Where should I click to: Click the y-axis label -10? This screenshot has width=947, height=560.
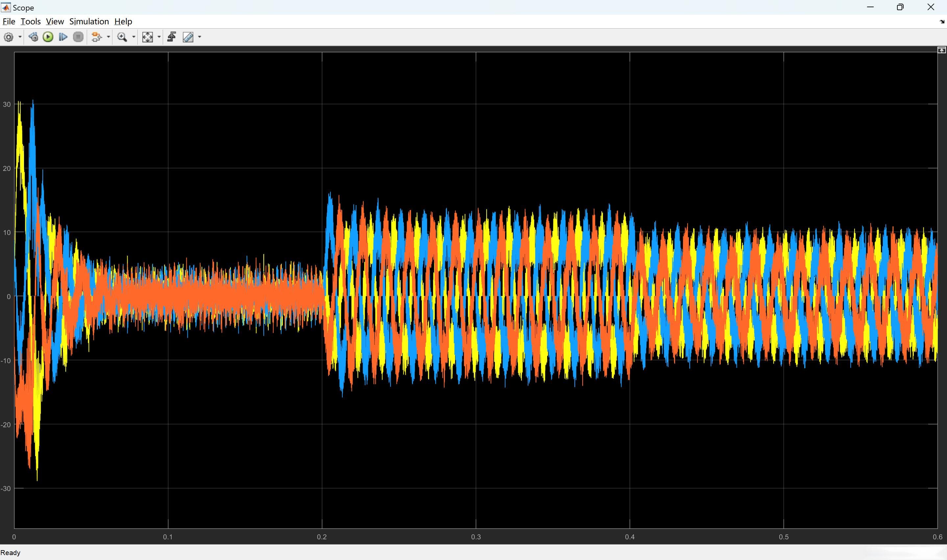6,361
